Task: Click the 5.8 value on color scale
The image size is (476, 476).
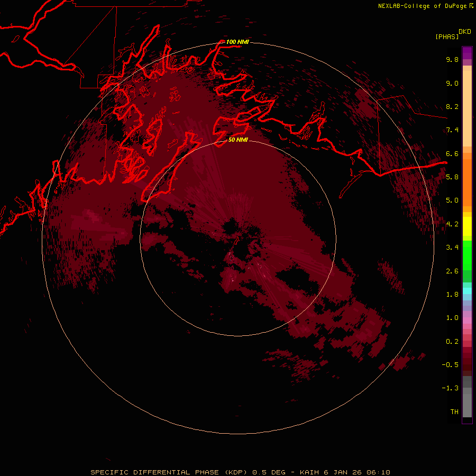Action: click(452, 177)
